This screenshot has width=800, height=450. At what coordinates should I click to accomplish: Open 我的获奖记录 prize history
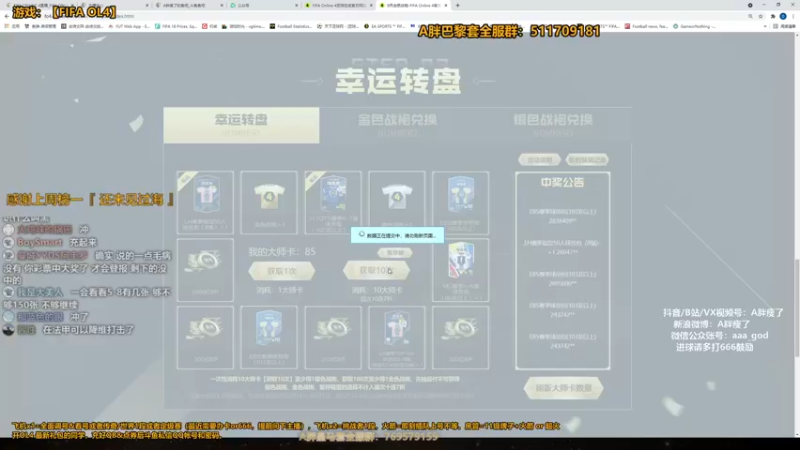pyautogui.click(x=587, y=160)
